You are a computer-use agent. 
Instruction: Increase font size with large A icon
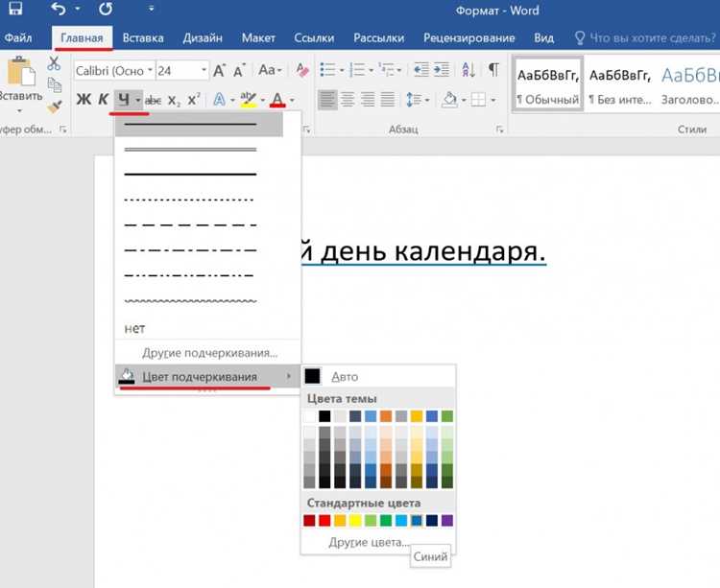[219, 71]
